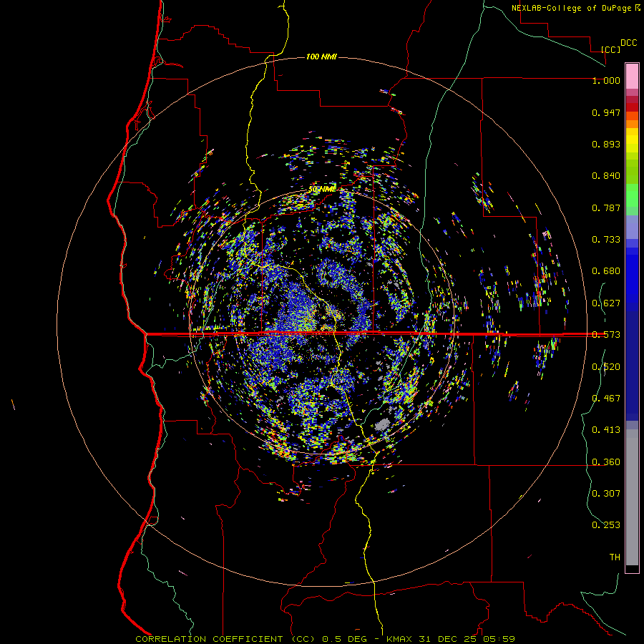Click the 50 NMI range ring label
This screenshot has width=644, height=644.
point(321,189)
